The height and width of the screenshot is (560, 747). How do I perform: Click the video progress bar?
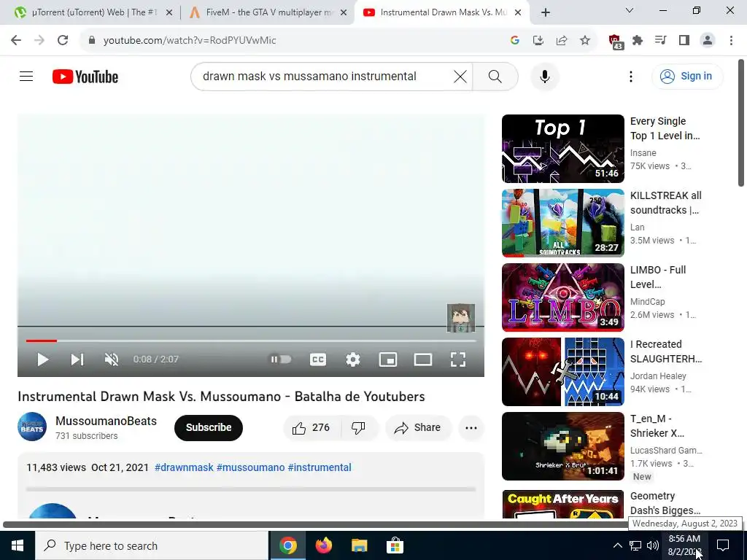click(x=251, y=341)
